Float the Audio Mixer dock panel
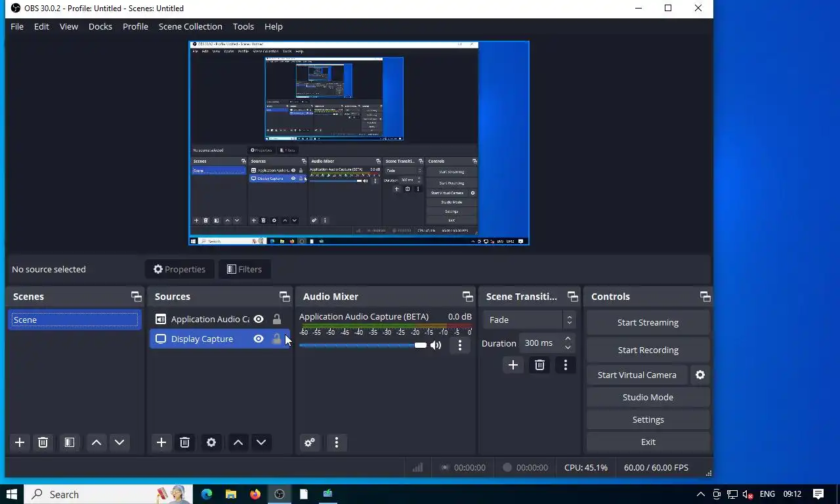Viewport: 840px width, 504px height. click(467, 297)
